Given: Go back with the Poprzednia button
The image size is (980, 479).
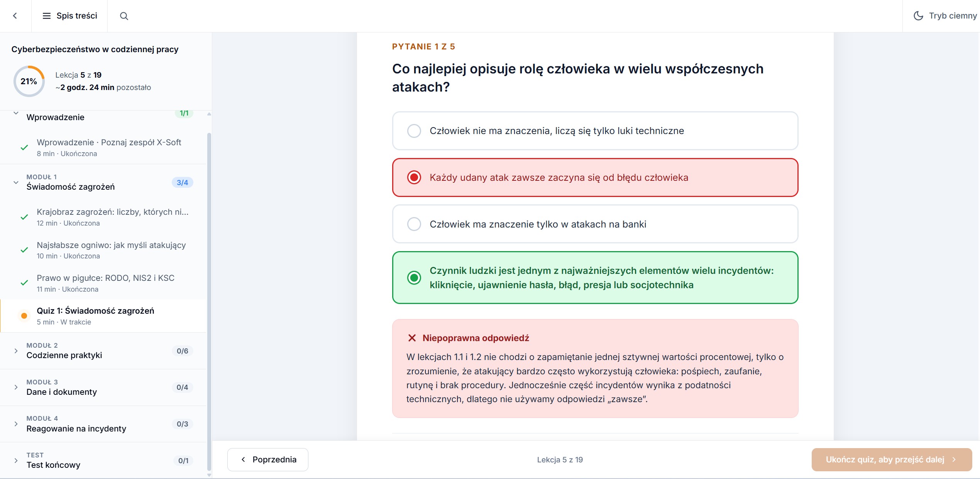Looking at the screenshot, I should 268,460.
